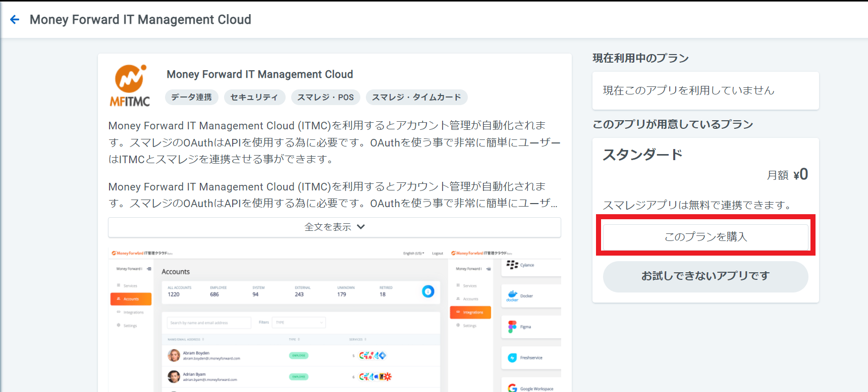868x392 pixels.
Task: Select the スマレジ・POS tag
Action: (x=325, y=97)
